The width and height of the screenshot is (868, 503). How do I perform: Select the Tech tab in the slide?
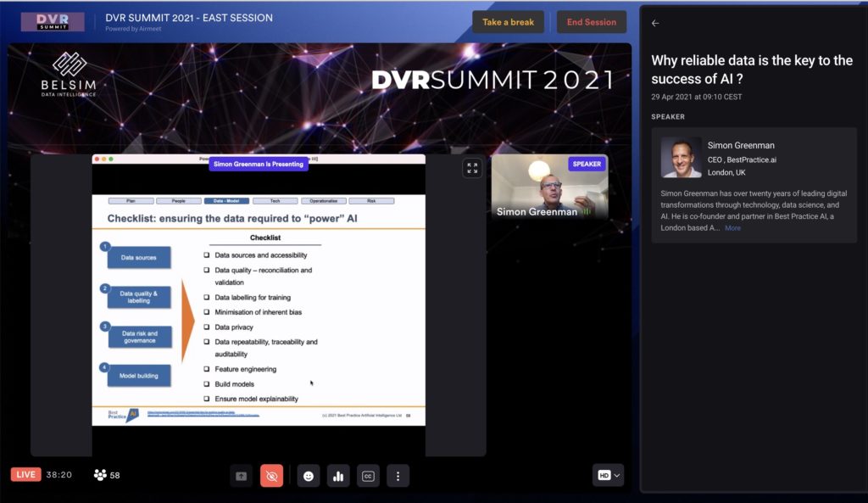[275, 201]
